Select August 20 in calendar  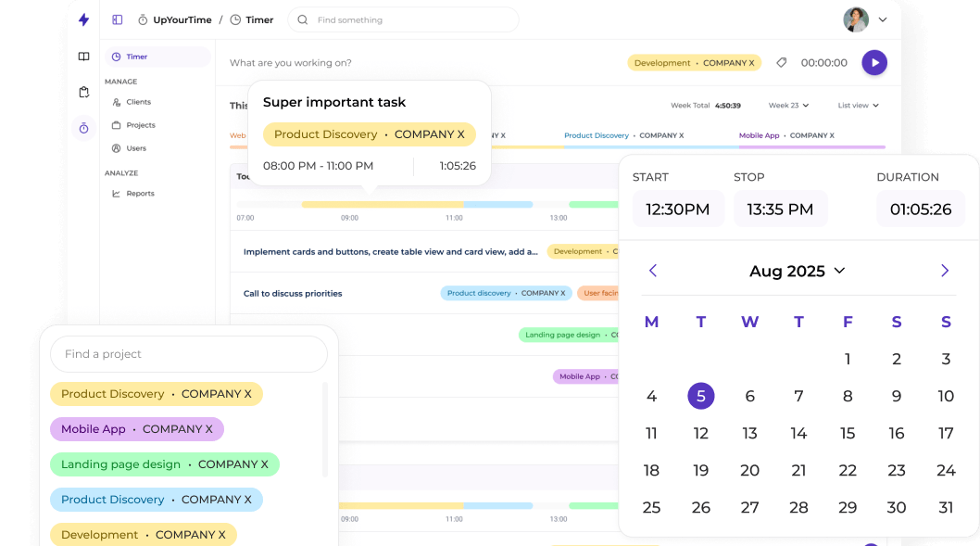click(x=749, y=470)
